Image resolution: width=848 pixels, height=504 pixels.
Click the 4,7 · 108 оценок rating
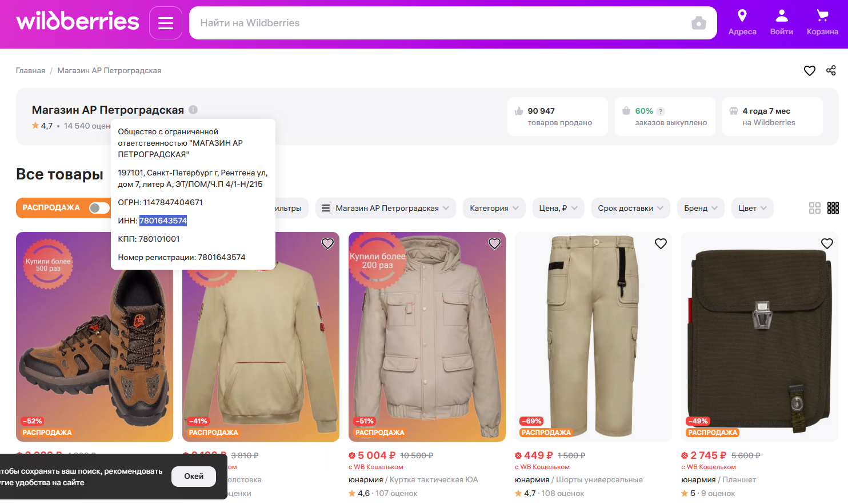[549, 494]
